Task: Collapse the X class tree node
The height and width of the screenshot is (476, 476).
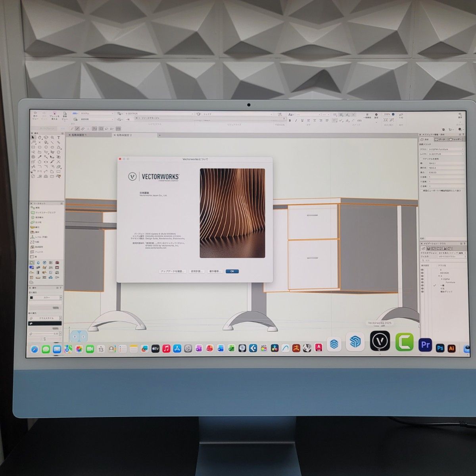Action: click(439, 276)
